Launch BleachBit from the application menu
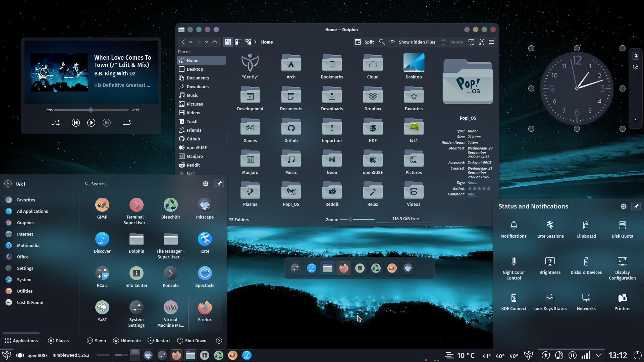 (170, 208)
